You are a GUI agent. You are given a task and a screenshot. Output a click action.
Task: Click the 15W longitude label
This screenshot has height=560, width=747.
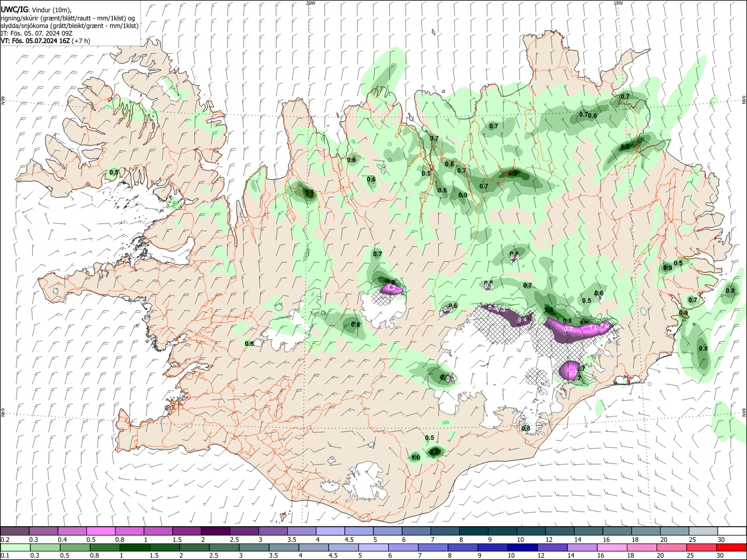coord(618,3)
